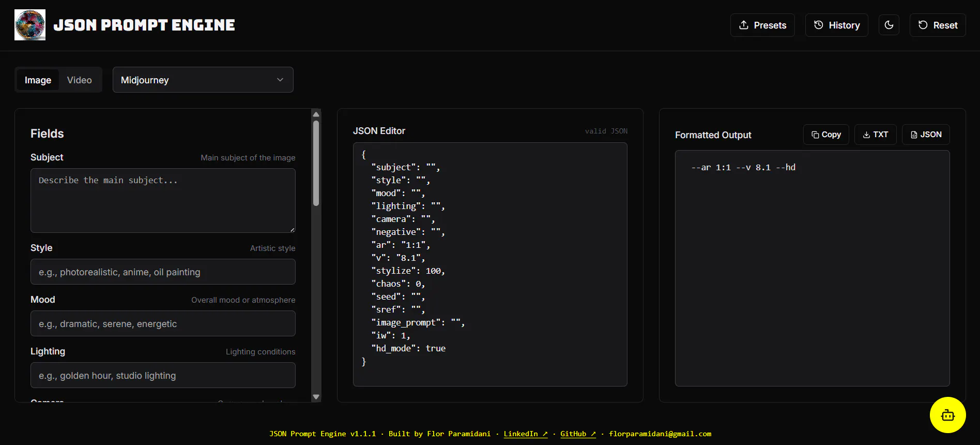Click the Fields panel scrollbar down arrow

316,397
